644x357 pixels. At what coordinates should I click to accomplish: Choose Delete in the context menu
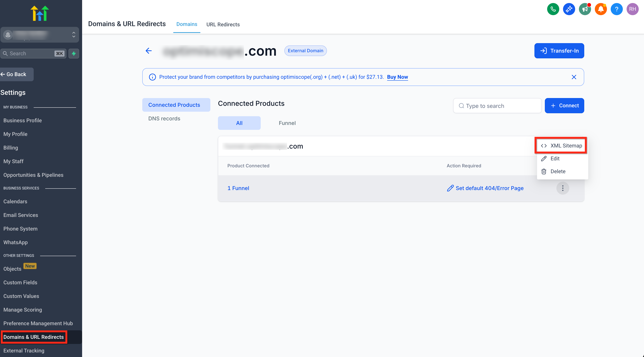(x=558, y=171)
